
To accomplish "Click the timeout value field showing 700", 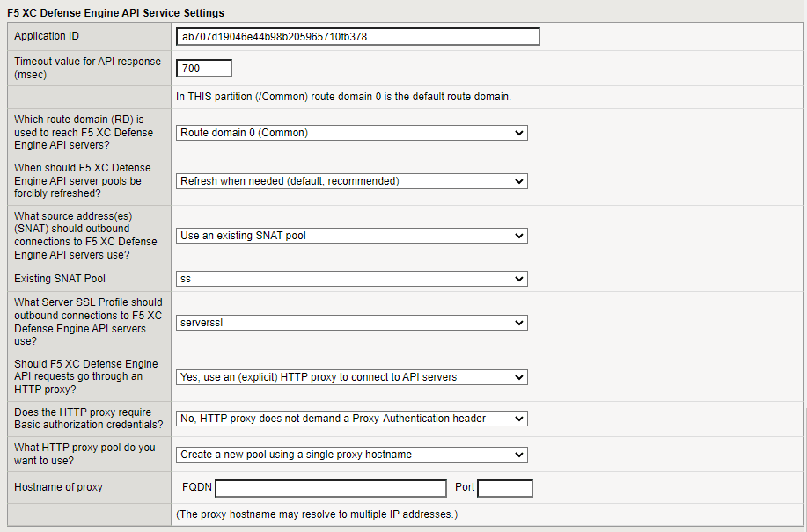I will (203, 68).
